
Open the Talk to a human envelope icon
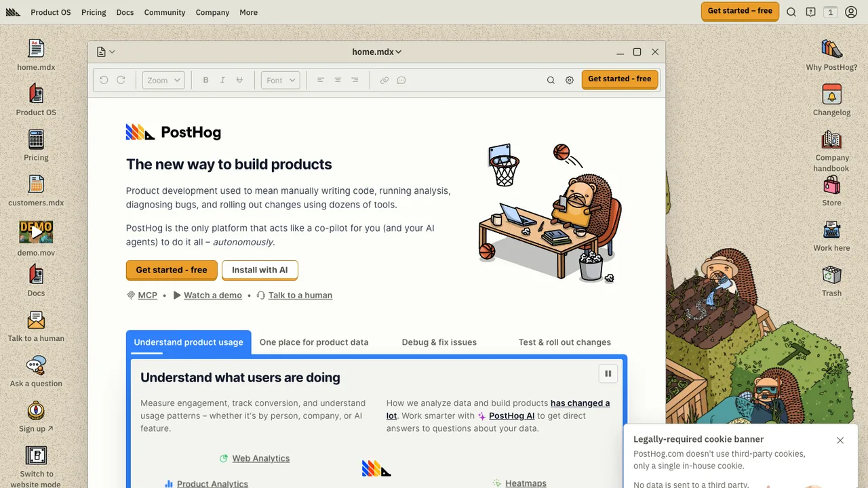pos(36,319)
